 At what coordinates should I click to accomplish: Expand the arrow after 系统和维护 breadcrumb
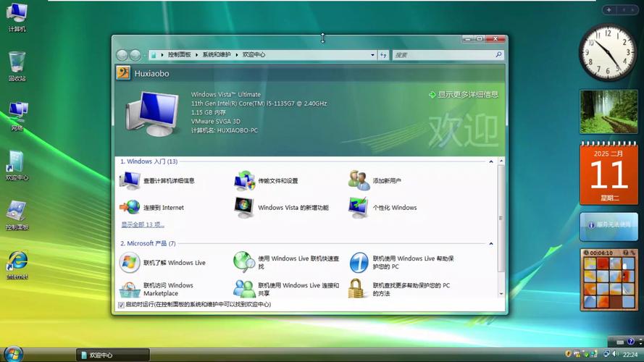(237, 54)
